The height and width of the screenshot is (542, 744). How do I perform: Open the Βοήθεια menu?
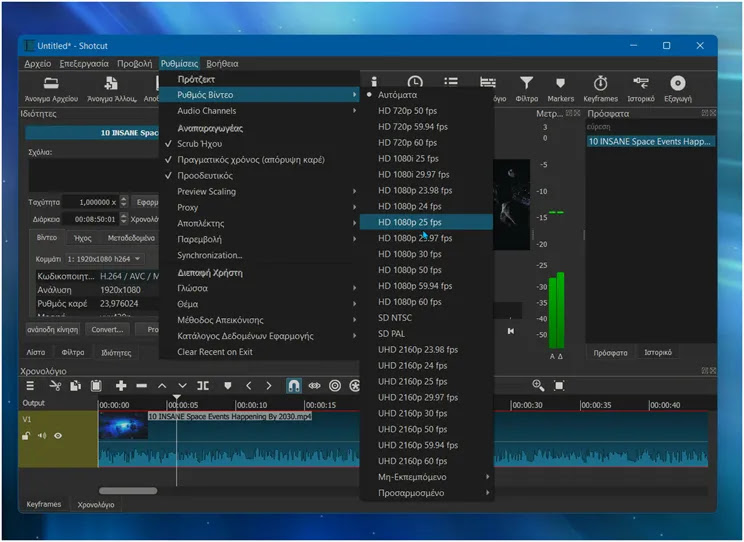point(223,64)
